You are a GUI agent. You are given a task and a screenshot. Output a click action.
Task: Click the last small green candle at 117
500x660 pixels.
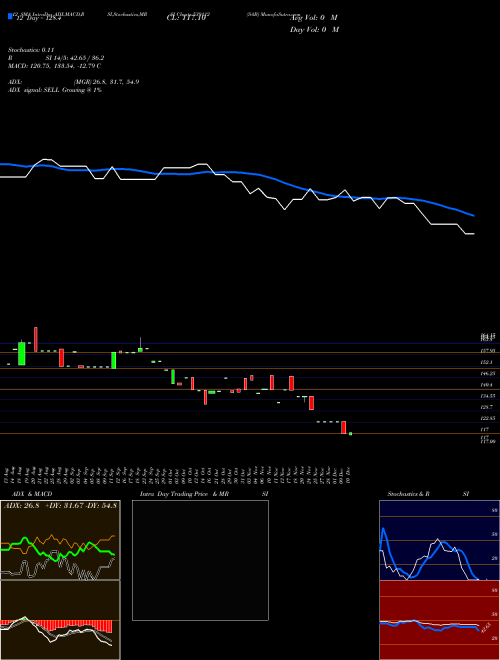tap(350, 434)
